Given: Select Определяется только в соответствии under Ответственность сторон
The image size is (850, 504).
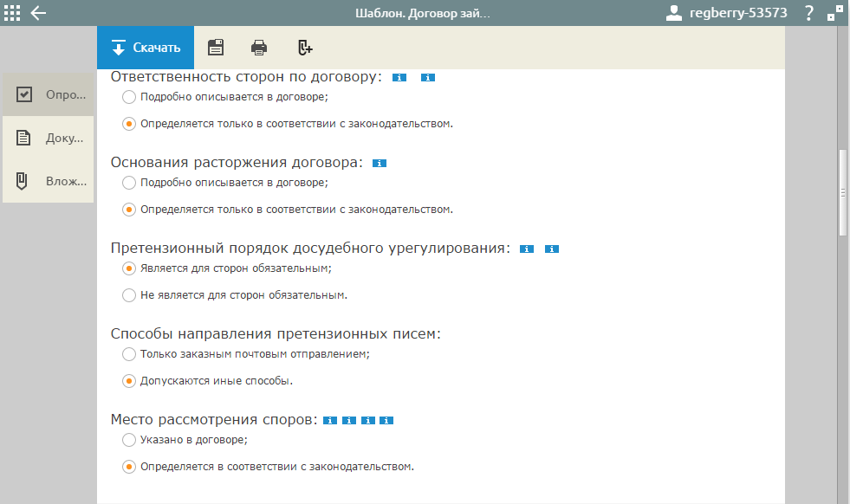Looking at the screenshot, I should [x=129, y=124].
